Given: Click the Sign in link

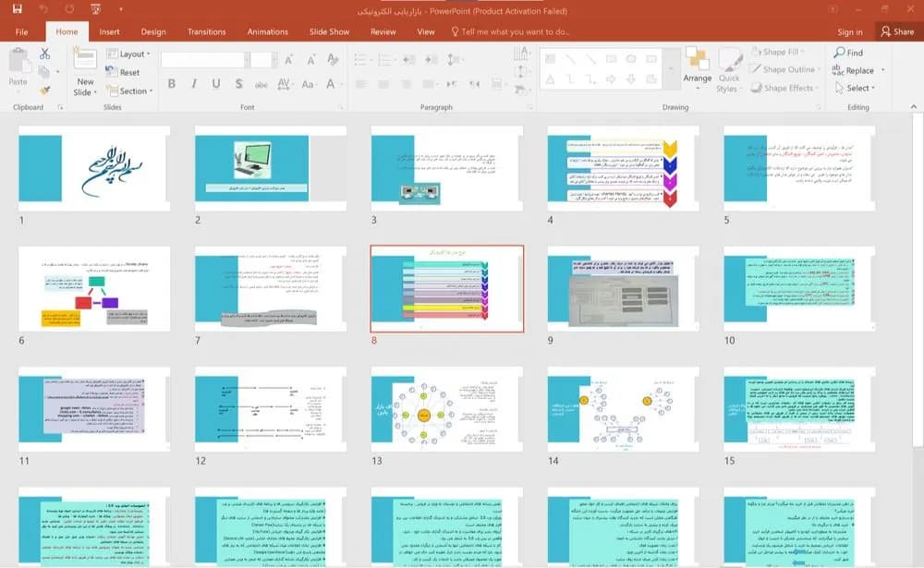Looking at the screenshot, I should [x=850, y=31].
